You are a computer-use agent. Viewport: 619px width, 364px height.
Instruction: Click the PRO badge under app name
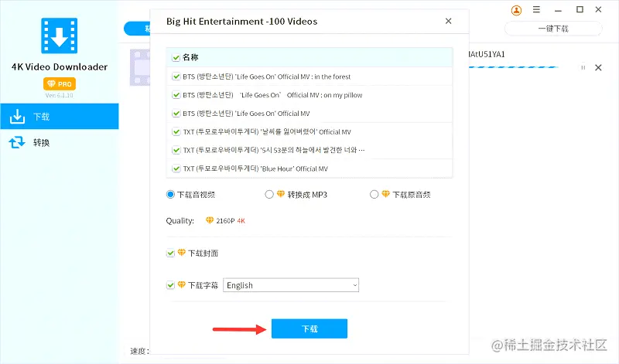coord(60,84)
